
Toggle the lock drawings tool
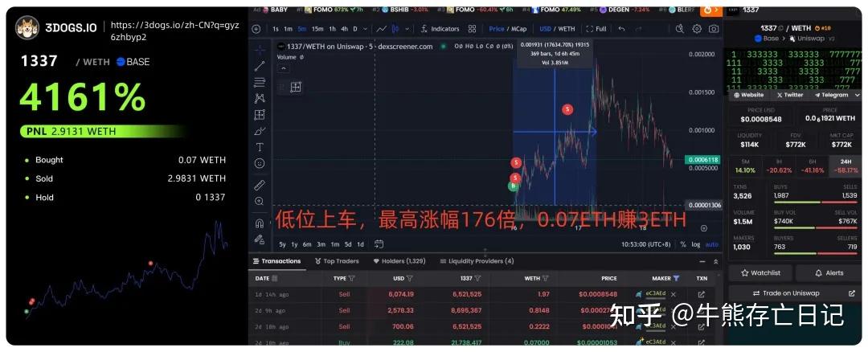pos(259,239)
